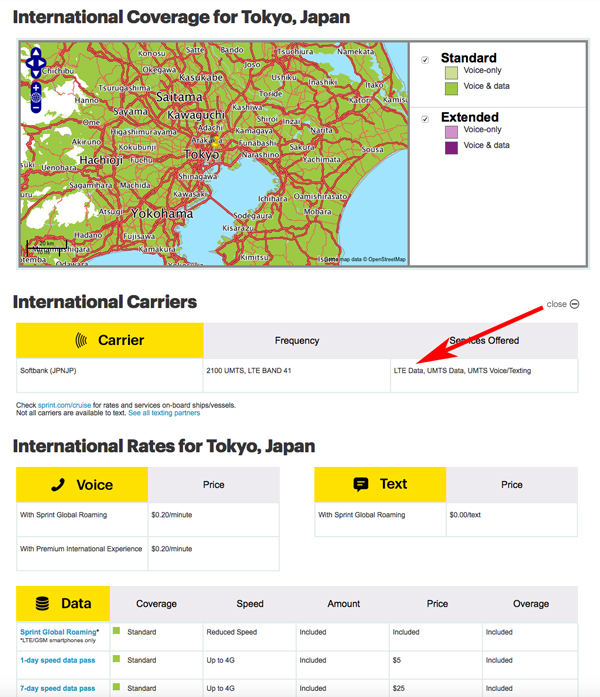Viewport: 600px width, 697px height.
Task: Select the LTE Data, UMTS Data services cell
Action: point(484,376)
